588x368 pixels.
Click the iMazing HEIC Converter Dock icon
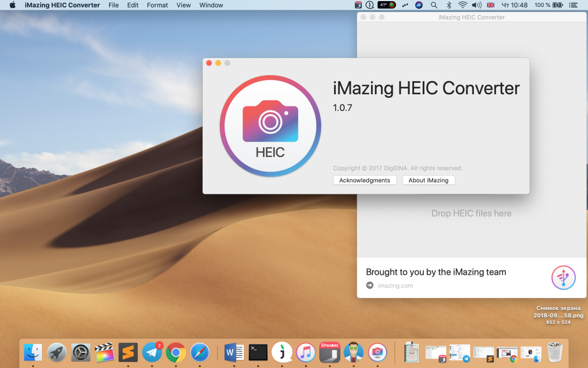pyautogui.click(x=377, y=351)
